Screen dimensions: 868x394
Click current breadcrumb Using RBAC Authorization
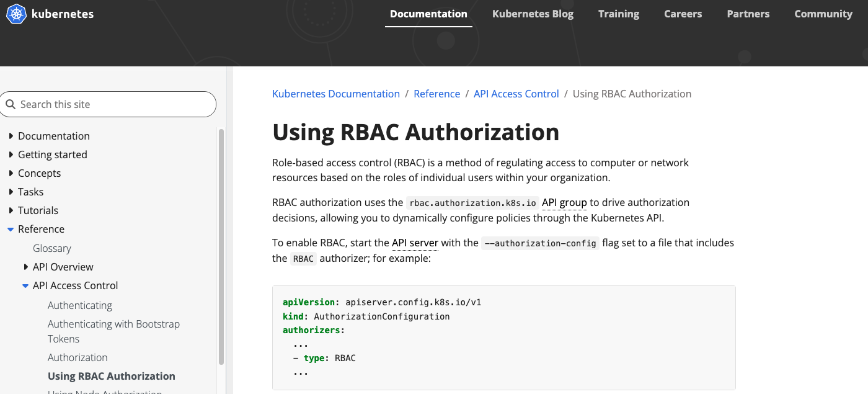[632, 94]
